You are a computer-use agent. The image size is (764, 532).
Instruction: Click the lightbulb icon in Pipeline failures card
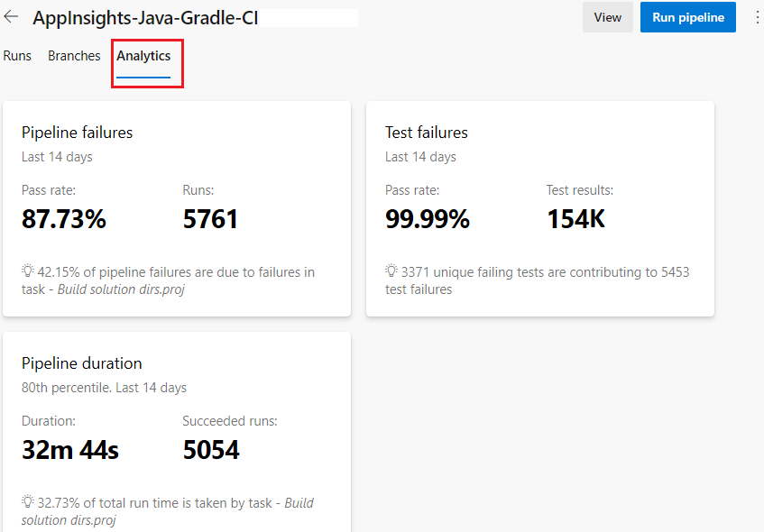click(28, 271)
